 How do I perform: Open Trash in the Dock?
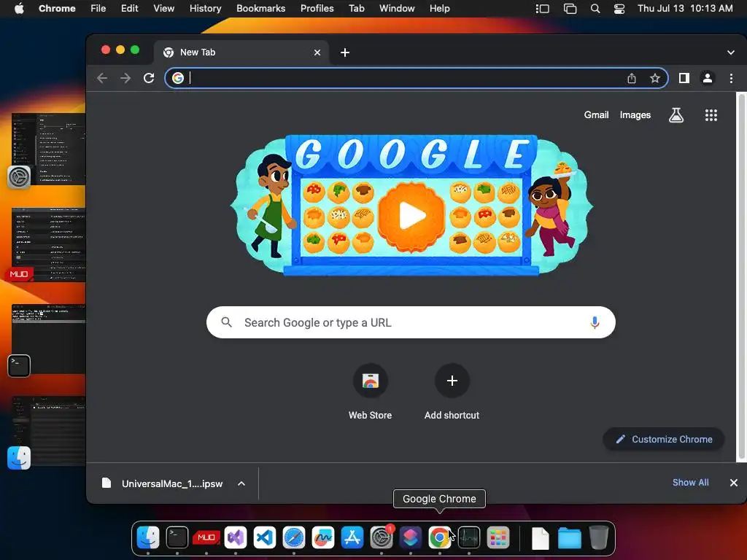[x=598, y=537]
